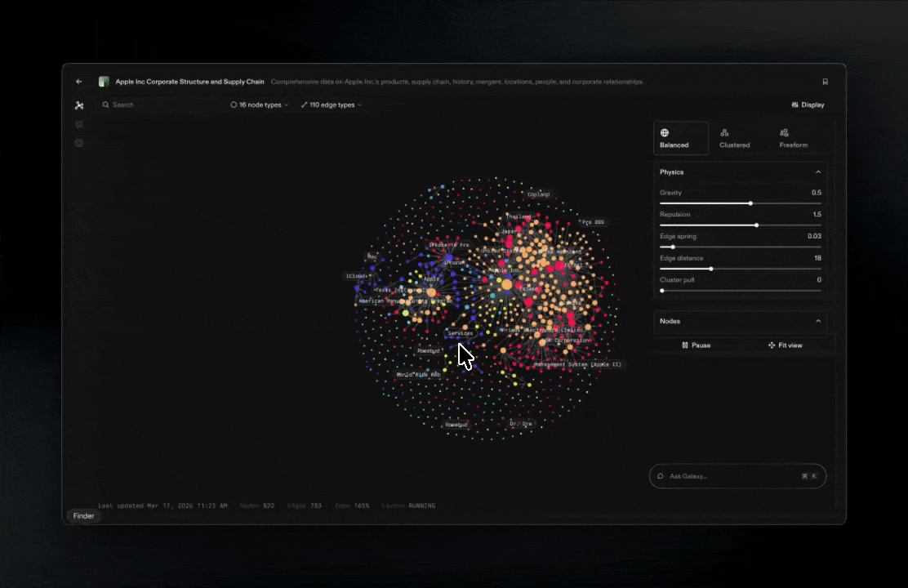
Task: Click the large orange central Apple Inc. node
Action: pyautogui.click(x=507, y=284)
